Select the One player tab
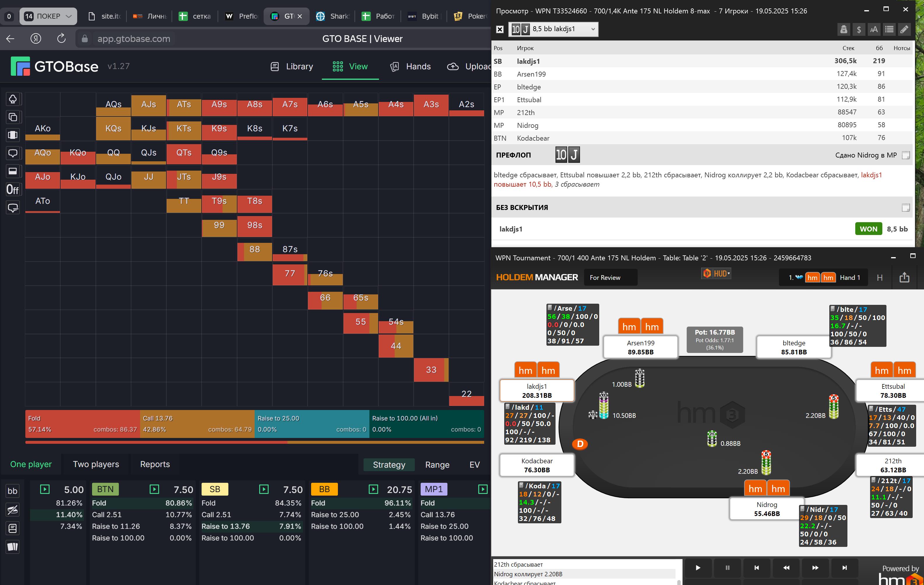This screenshot has height=585, width=924. pyautogui.click(x=31, y=464)
